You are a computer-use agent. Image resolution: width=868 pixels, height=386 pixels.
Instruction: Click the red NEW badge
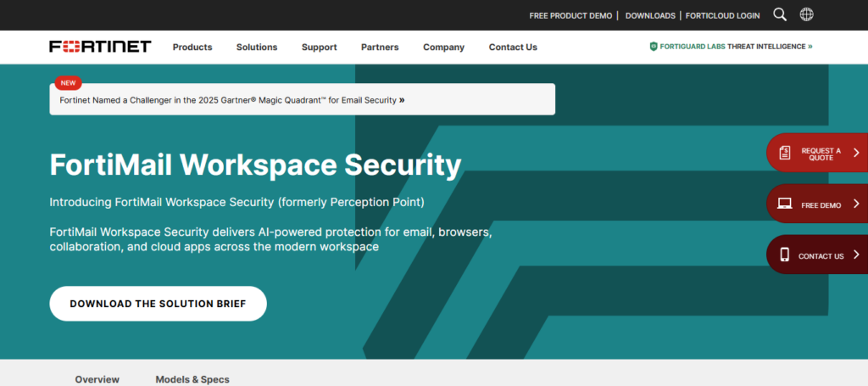68,83
